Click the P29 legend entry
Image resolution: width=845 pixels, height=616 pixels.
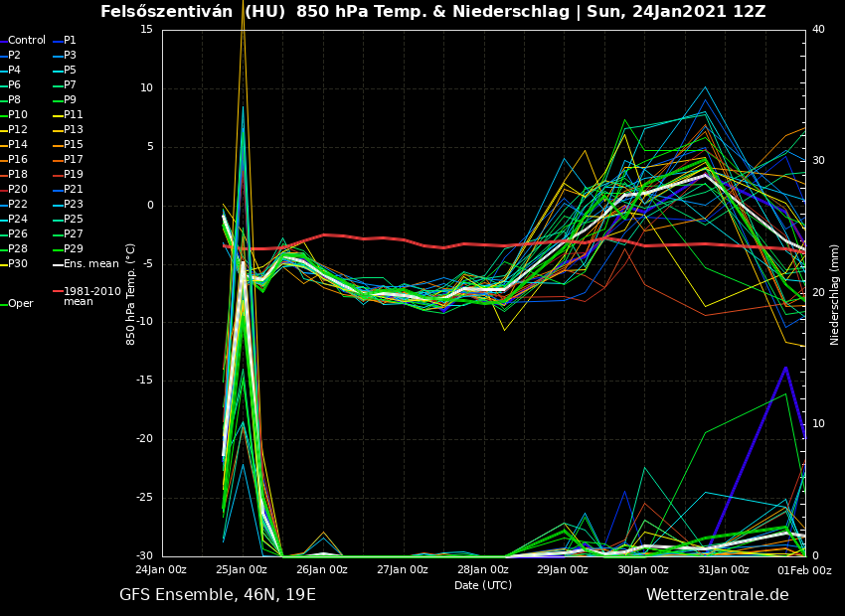(x=73, y=249)
